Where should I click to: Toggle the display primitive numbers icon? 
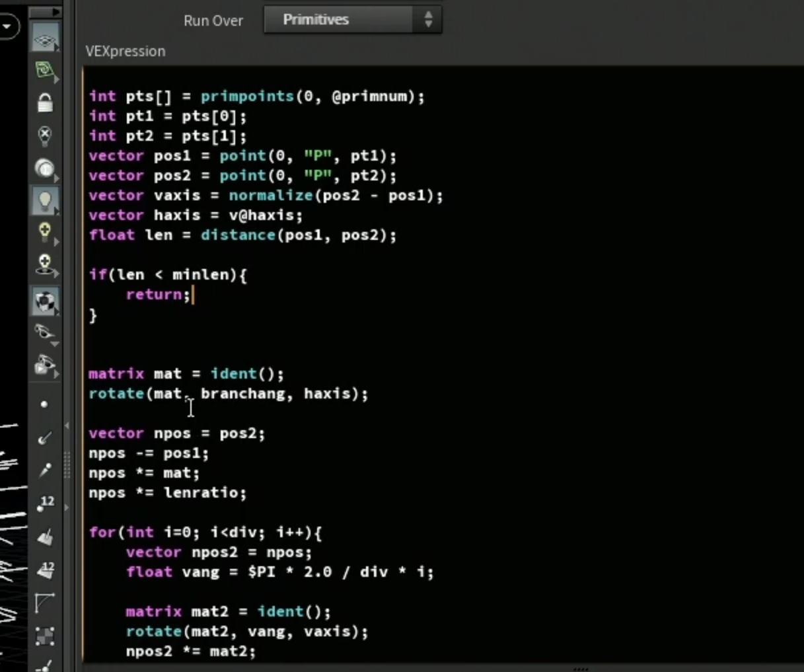[x=46, y=570]
